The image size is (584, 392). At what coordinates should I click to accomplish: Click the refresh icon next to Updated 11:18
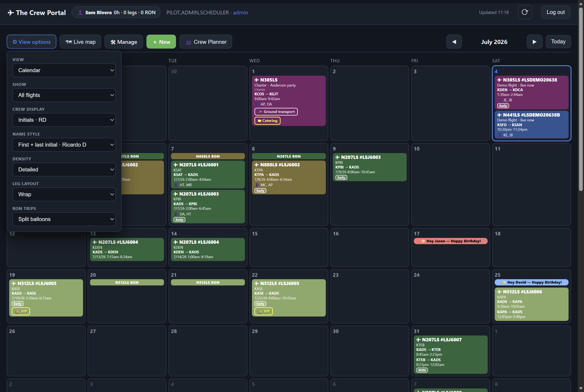click(525, 12)
